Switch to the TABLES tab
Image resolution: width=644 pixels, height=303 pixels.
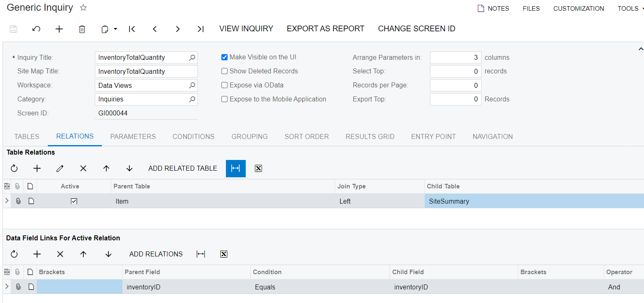coord(27,136)
